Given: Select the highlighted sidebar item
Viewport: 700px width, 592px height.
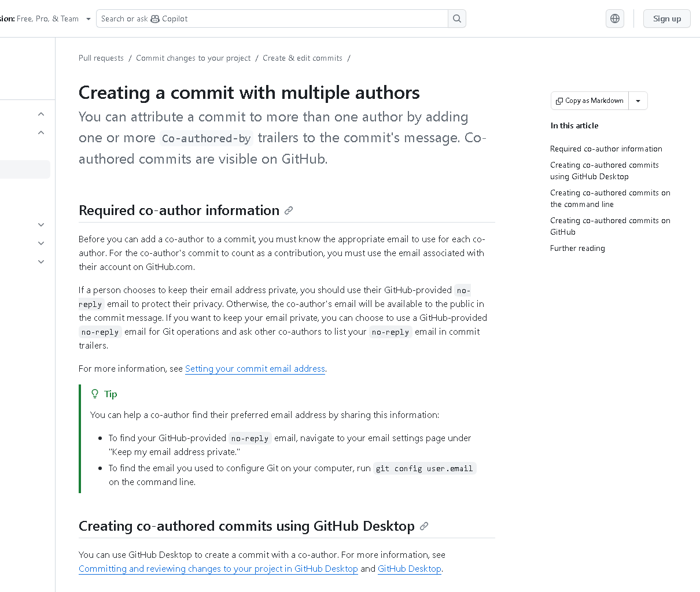Looking at the screenshot, I should coord(25,169).
